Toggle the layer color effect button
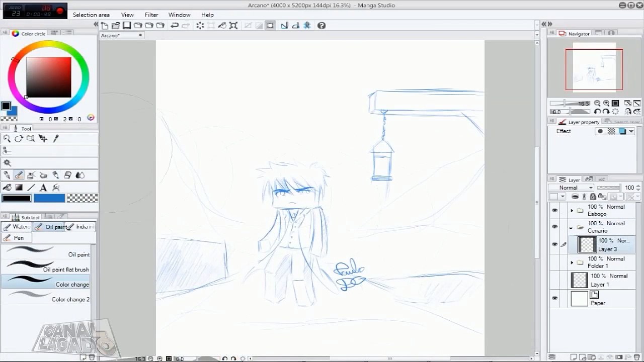This screenshot has width=644, height=362. [x=622, y=131]
